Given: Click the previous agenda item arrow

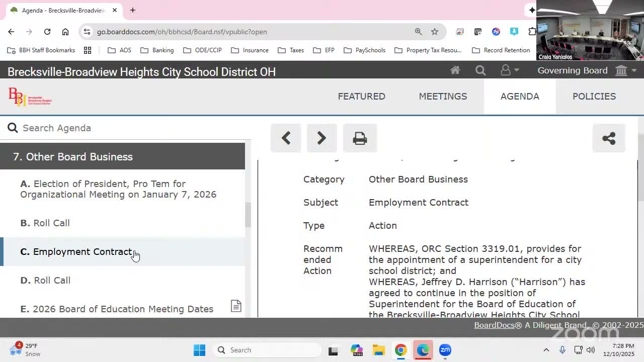Looking at the screenshot, I should [286, 138].
